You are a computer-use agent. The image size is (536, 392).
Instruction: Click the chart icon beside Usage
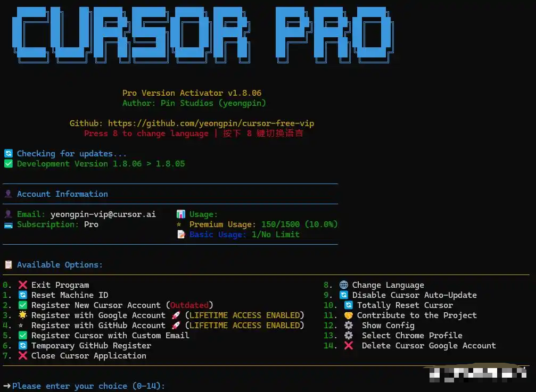pos(180,214)
